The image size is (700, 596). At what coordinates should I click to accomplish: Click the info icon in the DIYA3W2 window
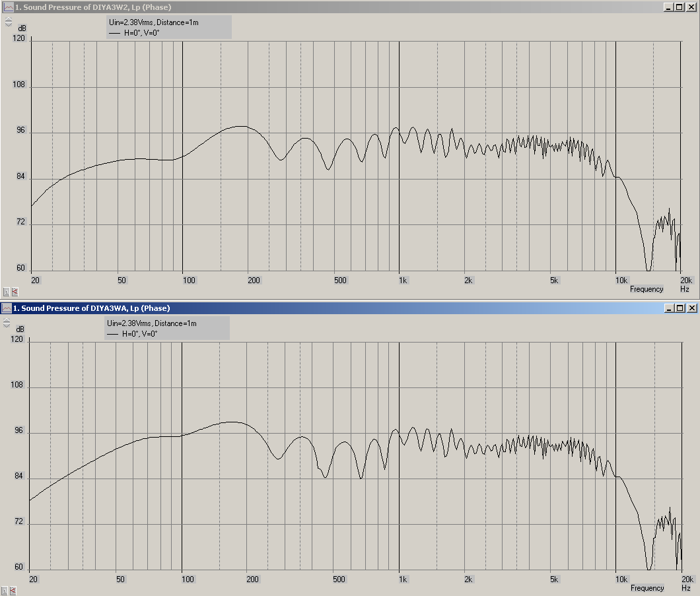(6, 292)
